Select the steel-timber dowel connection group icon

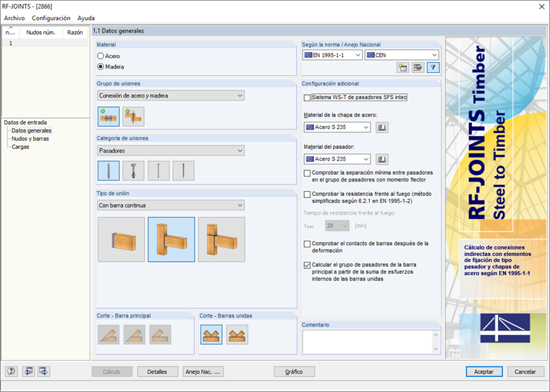(x=109, y=116)
